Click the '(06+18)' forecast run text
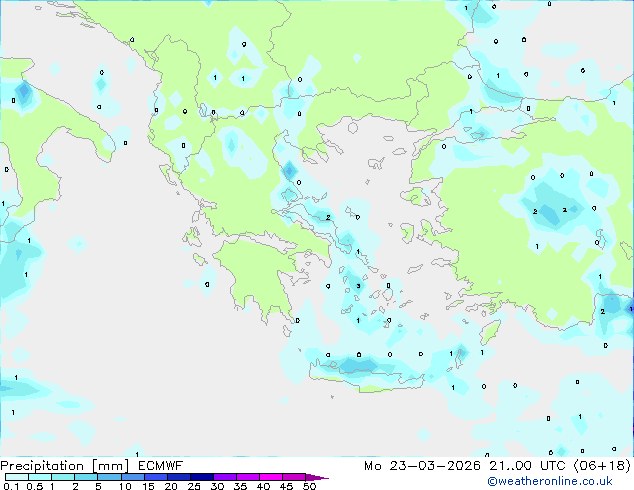The width and height of the screenshot is (634, 490). [602, 466]
